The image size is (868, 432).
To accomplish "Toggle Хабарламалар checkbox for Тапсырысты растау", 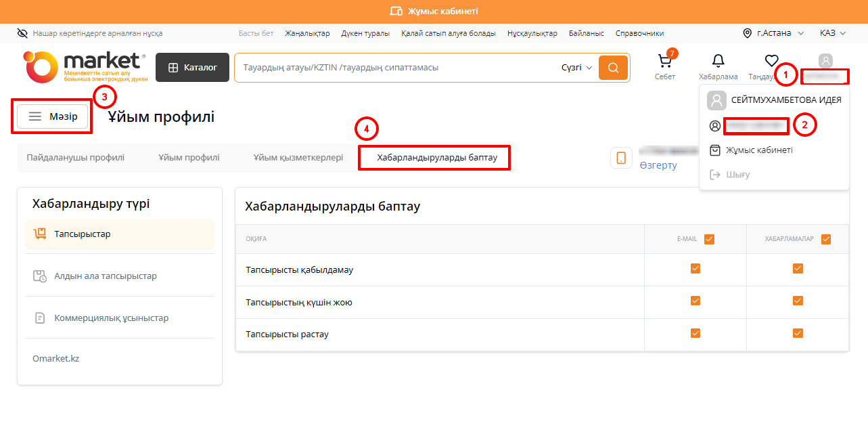I will tap(798, 333).
